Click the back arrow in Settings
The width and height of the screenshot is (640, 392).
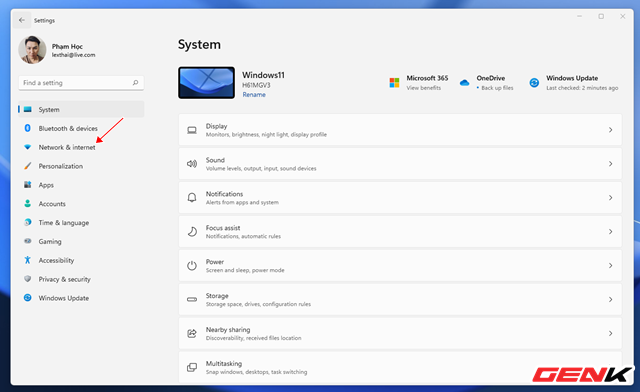[x=22, y=20]
